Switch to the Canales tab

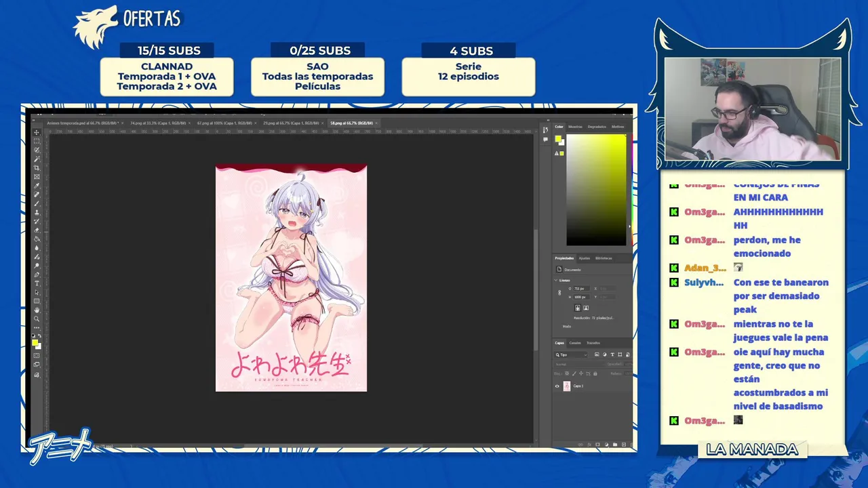(575, 343)
